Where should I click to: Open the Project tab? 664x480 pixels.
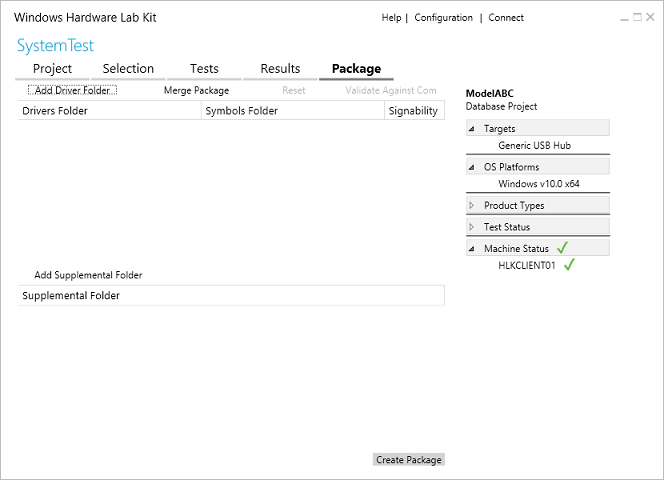tap(53, 69)
